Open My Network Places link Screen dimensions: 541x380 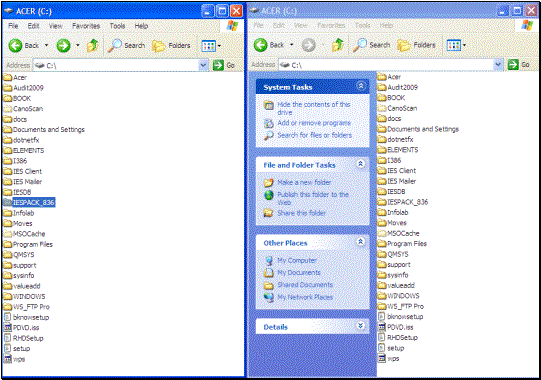click(305, 297)
